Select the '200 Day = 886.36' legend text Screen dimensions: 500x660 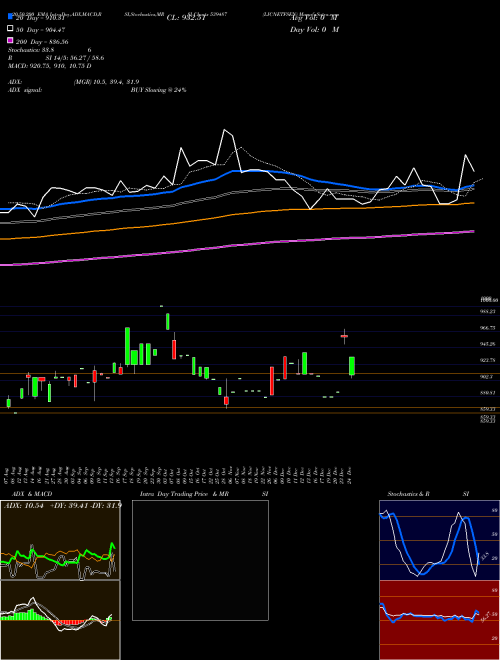click(x=42, y=42)
